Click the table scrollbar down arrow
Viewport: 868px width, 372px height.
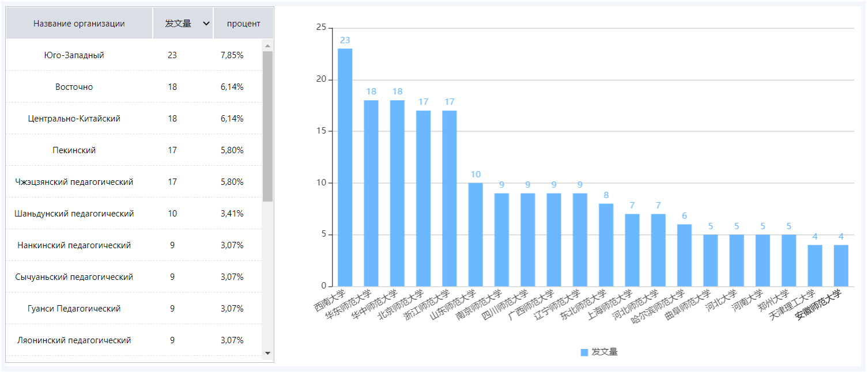tap(267, 352)
